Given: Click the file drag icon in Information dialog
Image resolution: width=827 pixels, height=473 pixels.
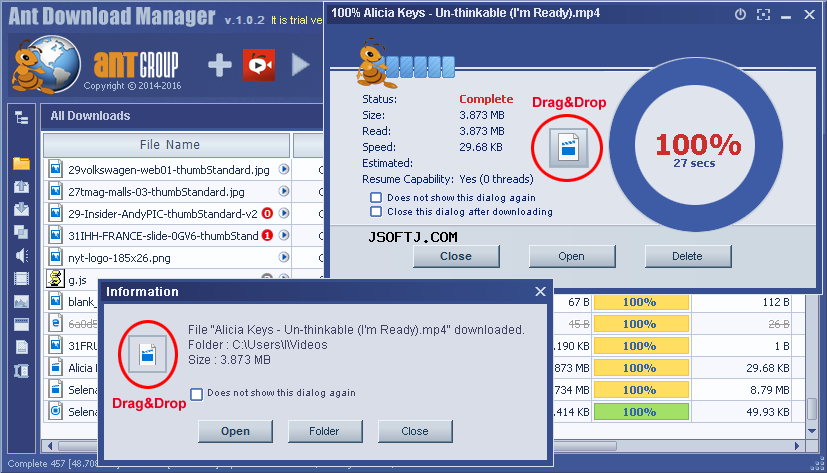Looking at the screenshot, I should (x=148, y=354).
